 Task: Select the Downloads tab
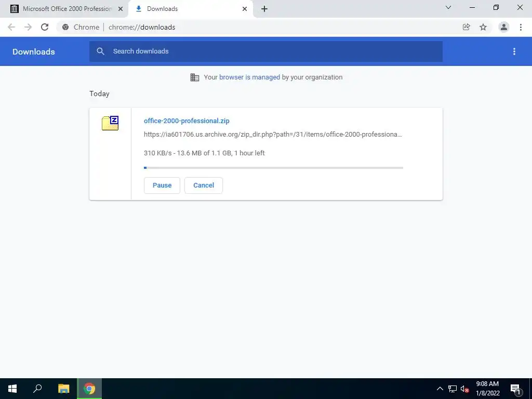(x=191, y=9)
